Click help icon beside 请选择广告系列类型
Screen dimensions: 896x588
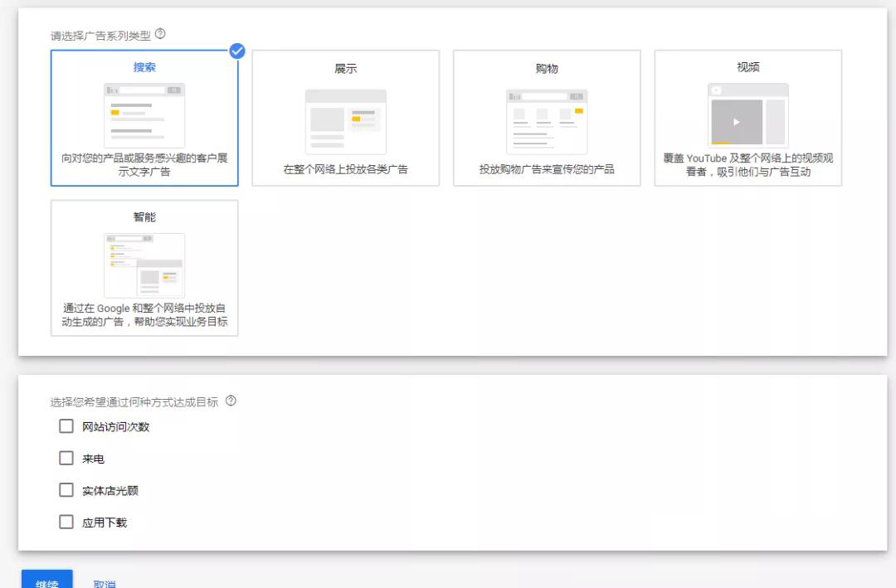coord(160,34)
